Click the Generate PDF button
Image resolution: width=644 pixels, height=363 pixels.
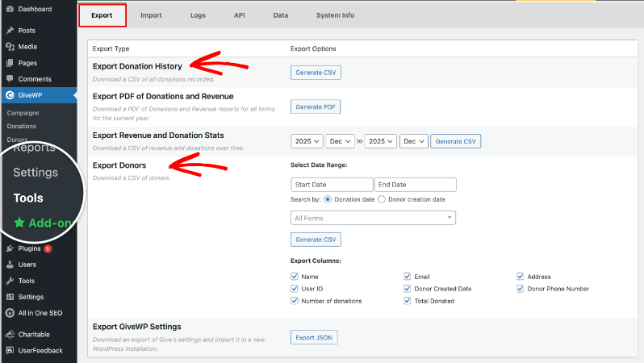coord(316,106)
